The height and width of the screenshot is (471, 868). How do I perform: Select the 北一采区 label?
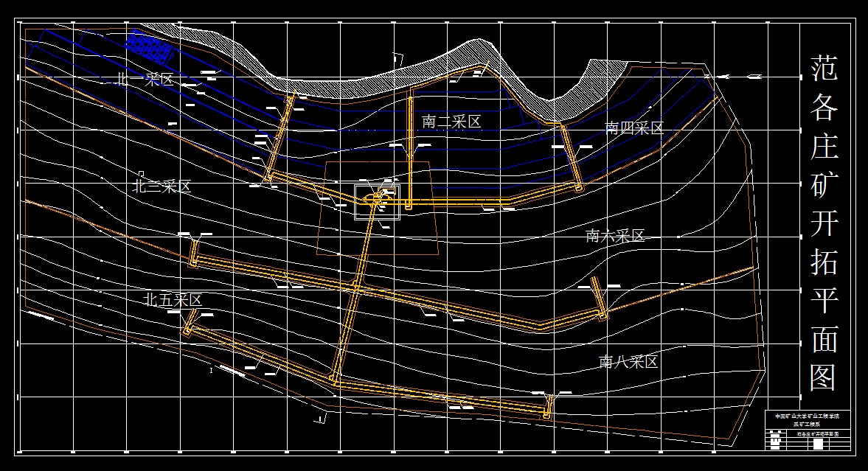click(145, 79)
